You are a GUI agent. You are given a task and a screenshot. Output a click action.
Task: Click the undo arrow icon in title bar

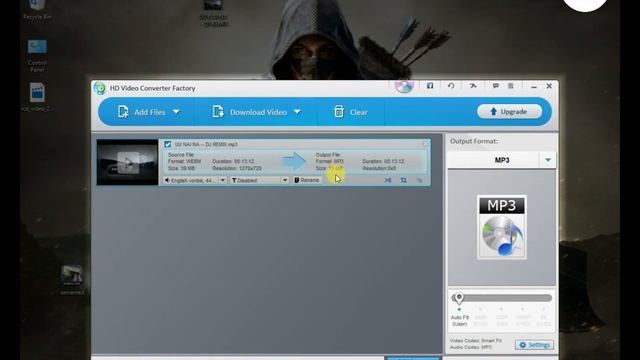451,86
